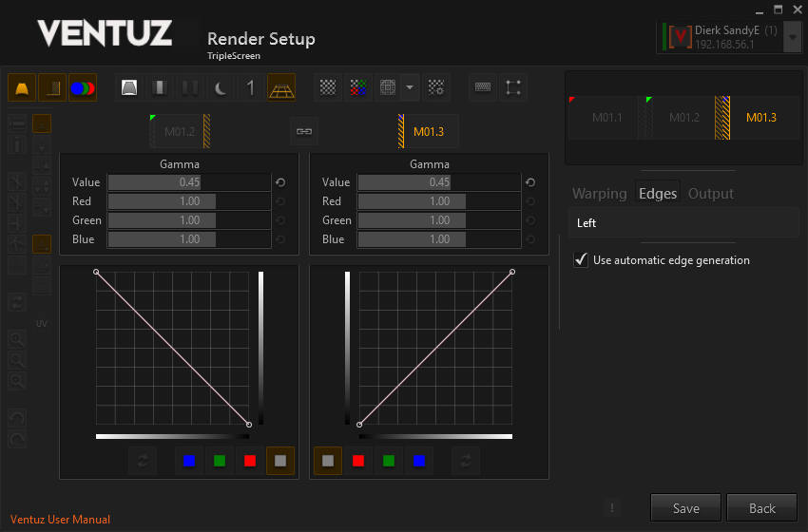Switch to the Output tab
808x532 pixels.
pyautogui.click(x=710, y=194)
